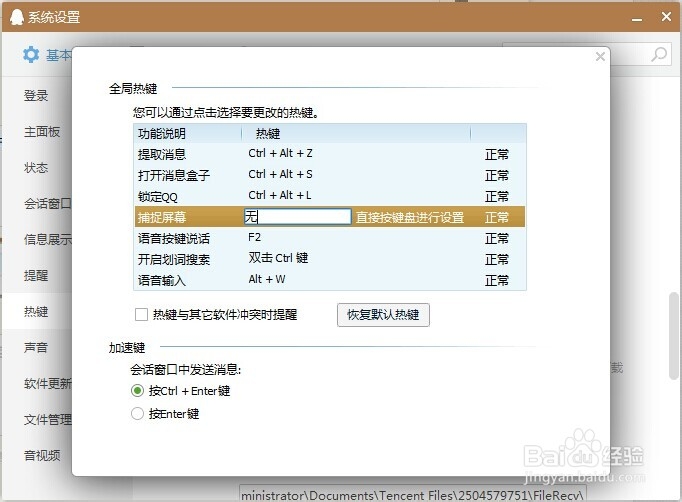Click the gear icon beside 基本
Viewport: 682px width, 502px height.
(31, 55)
